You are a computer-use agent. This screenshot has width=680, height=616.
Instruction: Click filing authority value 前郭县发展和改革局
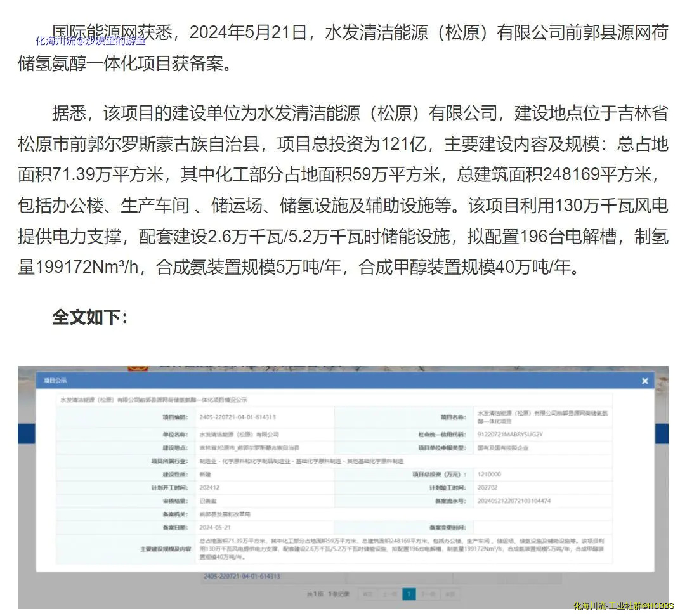[225, 514]
